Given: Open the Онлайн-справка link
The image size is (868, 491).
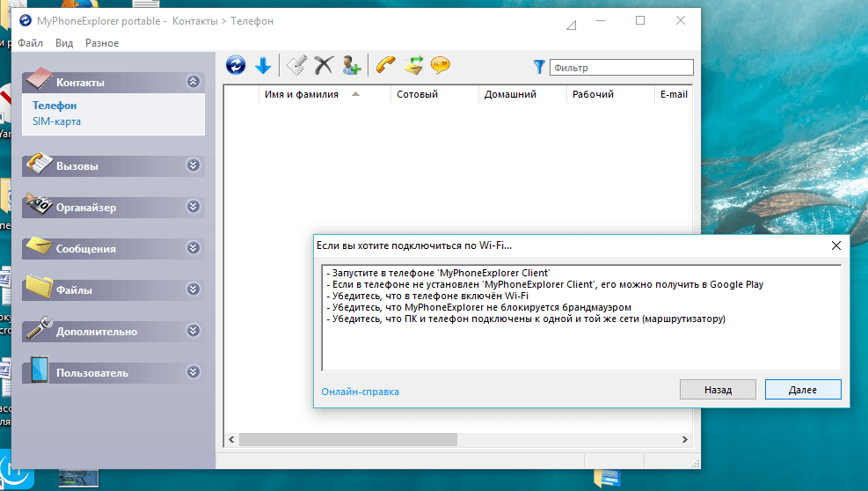Looking at the screenshot, I should pyautogui.click(x=360, y=392).
